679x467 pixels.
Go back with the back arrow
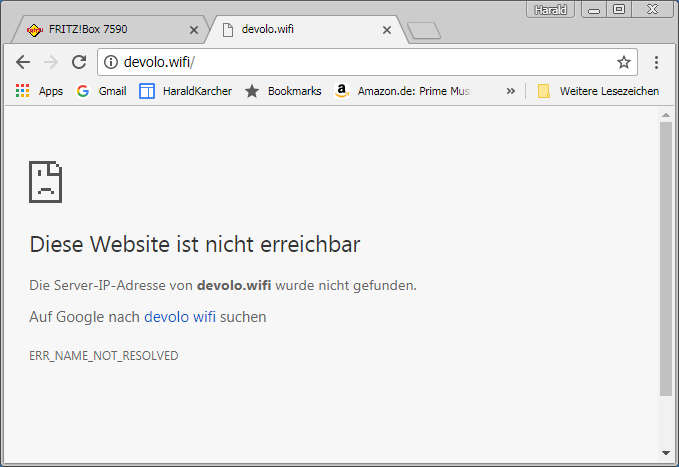coord(23,62)
